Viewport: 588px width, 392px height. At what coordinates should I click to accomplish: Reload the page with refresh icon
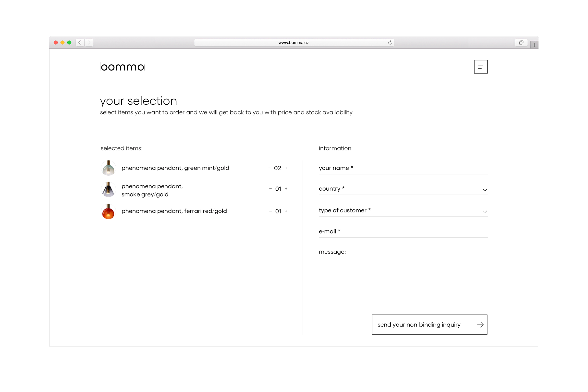[x=390, y=42]
